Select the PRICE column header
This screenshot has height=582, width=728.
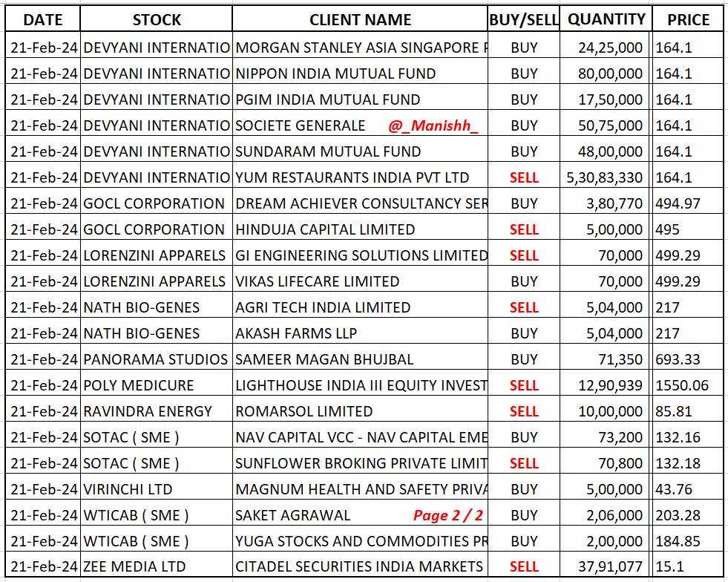688,19
